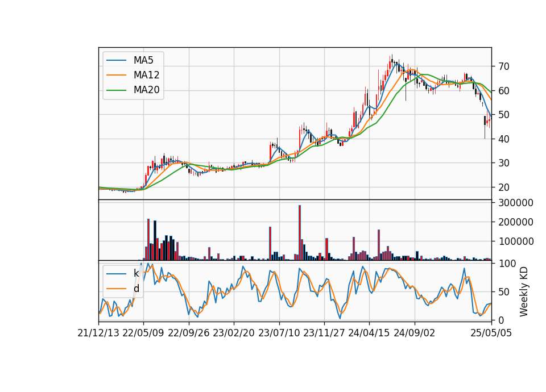The width and height of the screenshot is (546, 392).
Task: Click the price axis value 20
Action: pyautogui.click(x=504, y=187)
